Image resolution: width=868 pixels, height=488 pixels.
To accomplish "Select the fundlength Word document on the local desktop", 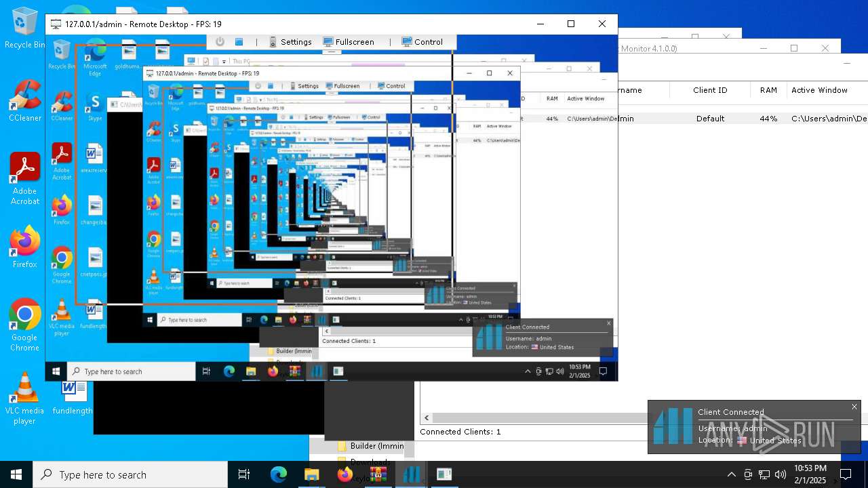I will [72, 399].
